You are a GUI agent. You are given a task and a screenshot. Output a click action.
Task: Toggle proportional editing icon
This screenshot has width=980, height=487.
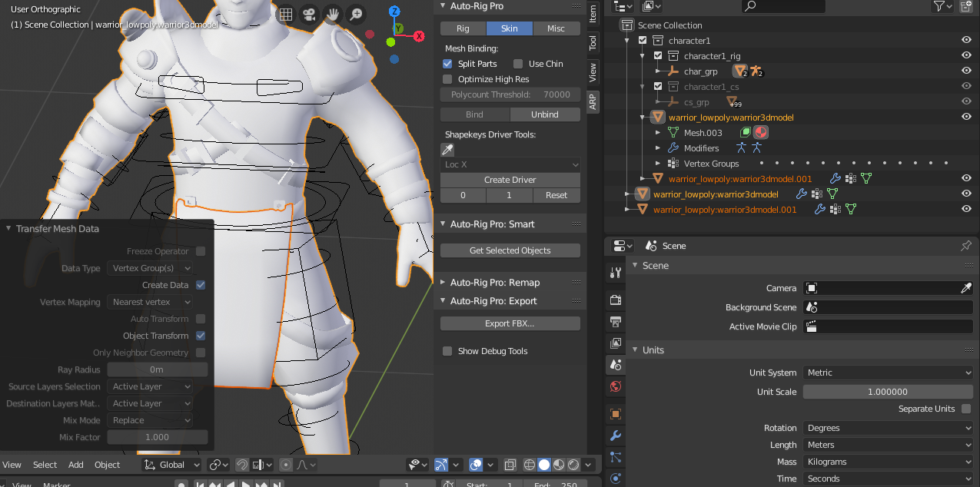point(286,465)
